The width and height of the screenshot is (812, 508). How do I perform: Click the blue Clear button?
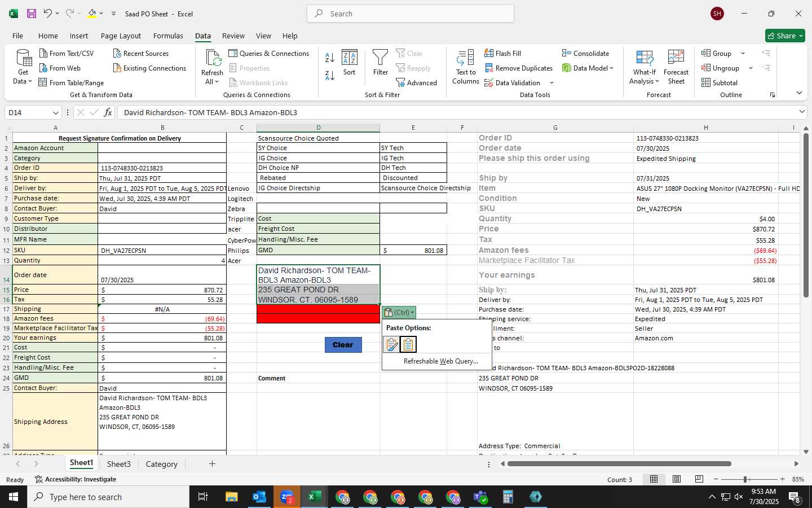coord(343,344)
